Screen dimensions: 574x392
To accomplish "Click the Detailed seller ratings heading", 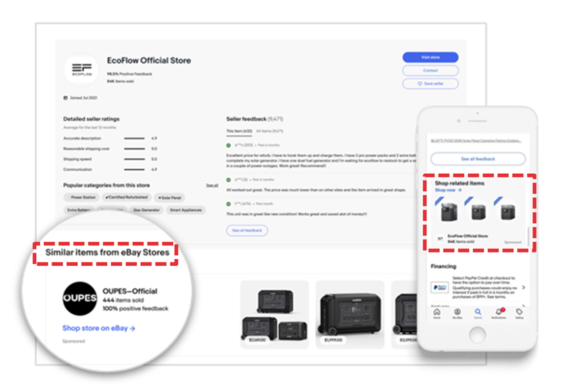I will pyautogui.click(x=91, y=119).
